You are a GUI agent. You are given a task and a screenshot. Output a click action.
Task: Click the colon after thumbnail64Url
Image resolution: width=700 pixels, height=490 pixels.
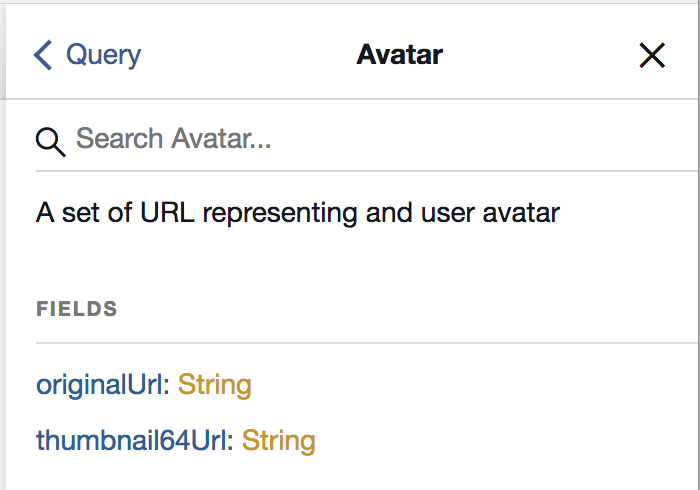pos(230,441)
